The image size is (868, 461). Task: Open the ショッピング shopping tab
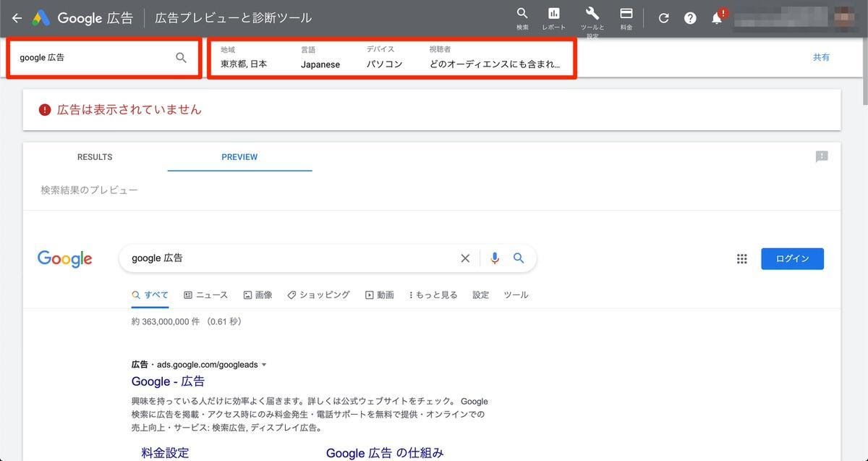point(318,295)
